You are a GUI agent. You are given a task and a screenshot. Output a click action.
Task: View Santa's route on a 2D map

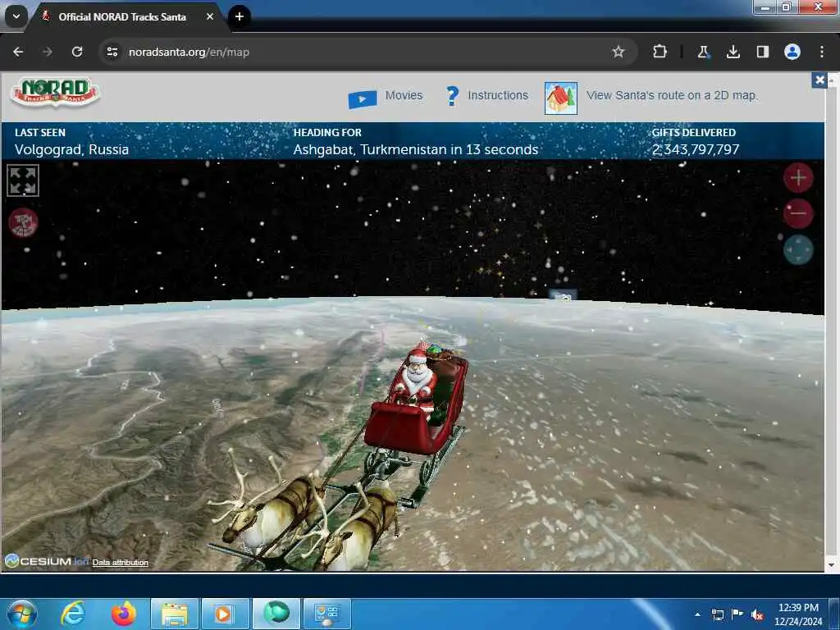[x=671, y=95]
